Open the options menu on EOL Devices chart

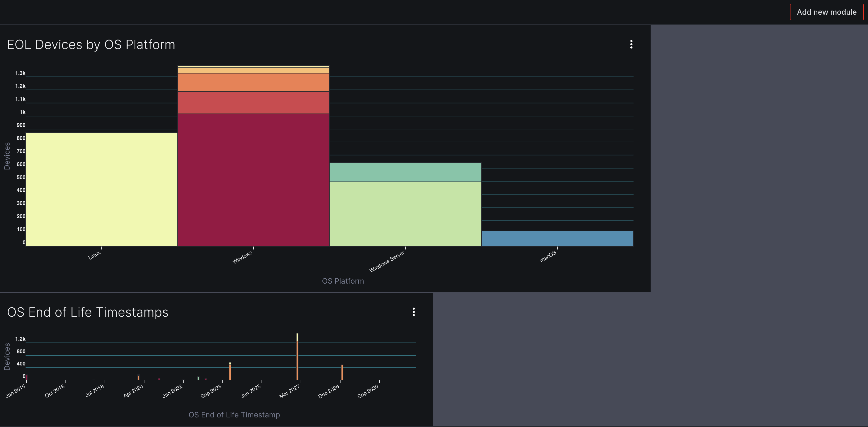[631, 44]
